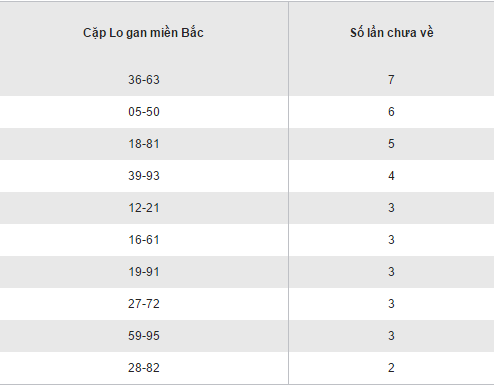Click count 3 in the 27-72 row
This screenshot has height=385, width=494.
click(x=391, y=304)
